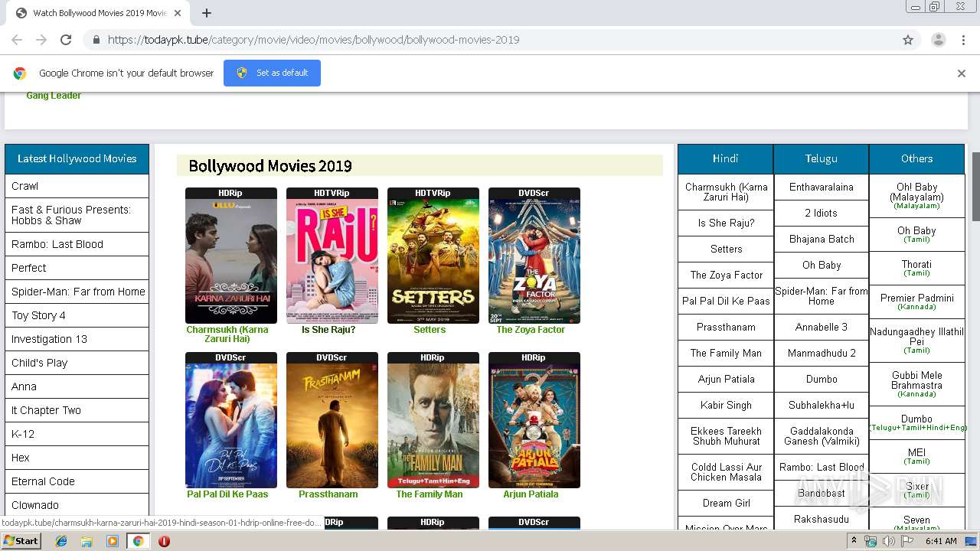
Task: Open Windows Media Player on taskbar
Action: pos(113,541)
